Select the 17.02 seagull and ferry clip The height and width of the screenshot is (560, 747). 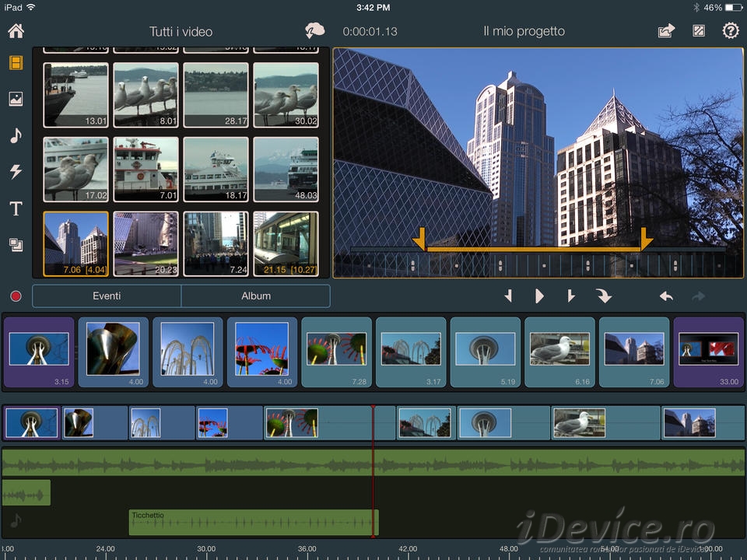click(75, 170)
